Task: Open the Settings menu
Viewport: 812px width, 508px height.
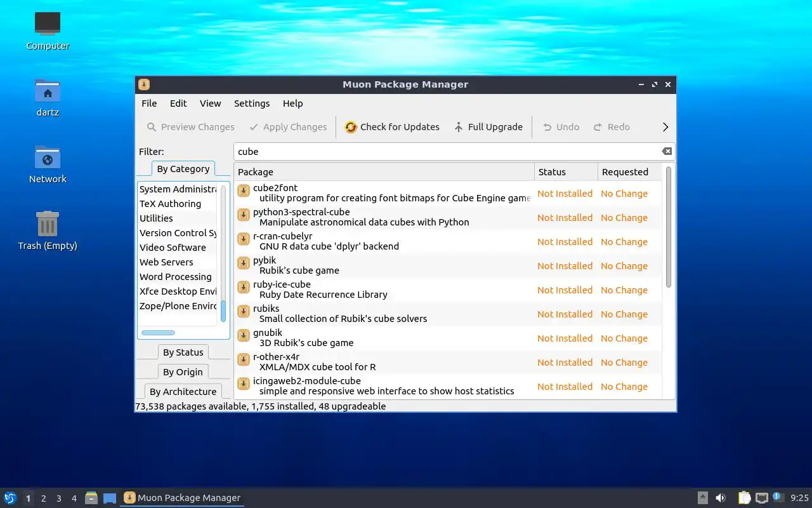Action: tap(252, 104)
